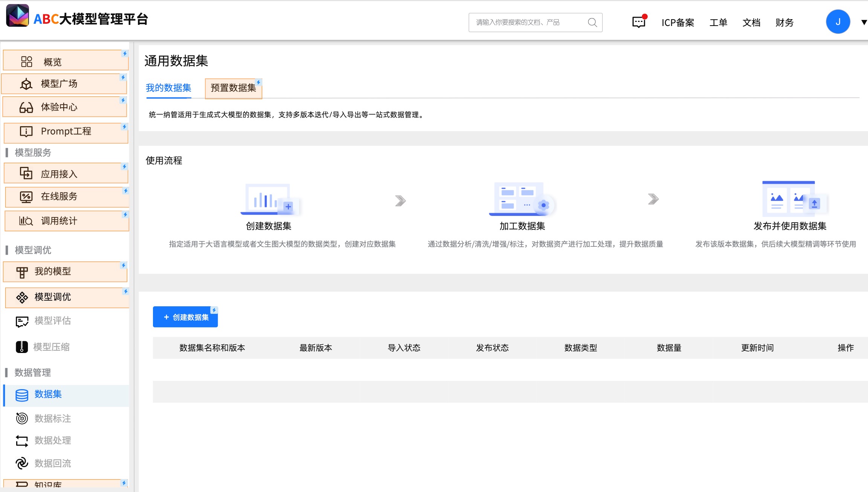This screenshot has width=868, height=492.
Task: Click the Prompt工程 icon
Action: [26, 131]
